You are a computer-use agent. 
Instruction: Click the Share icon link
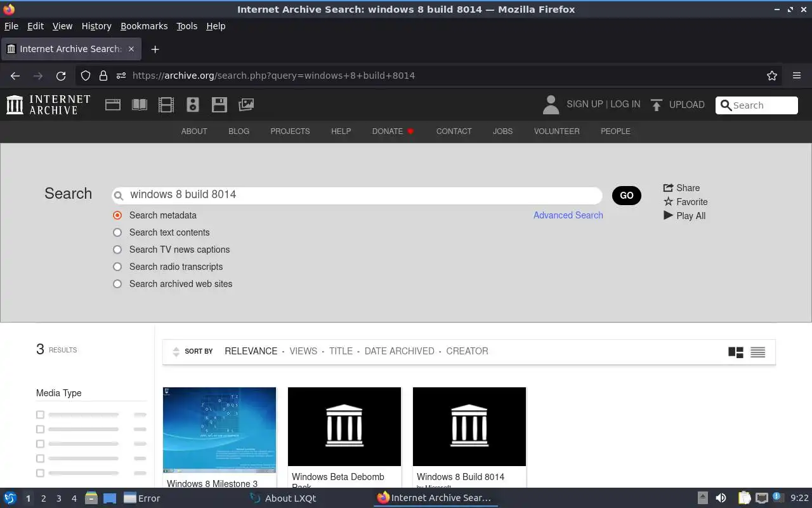(681, 188)
